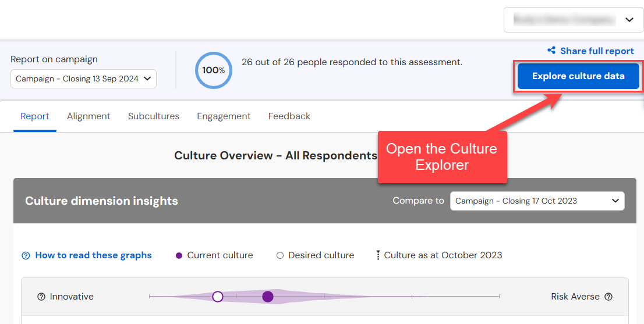
Task: Click the Current culture legend item
Action: 214,255
